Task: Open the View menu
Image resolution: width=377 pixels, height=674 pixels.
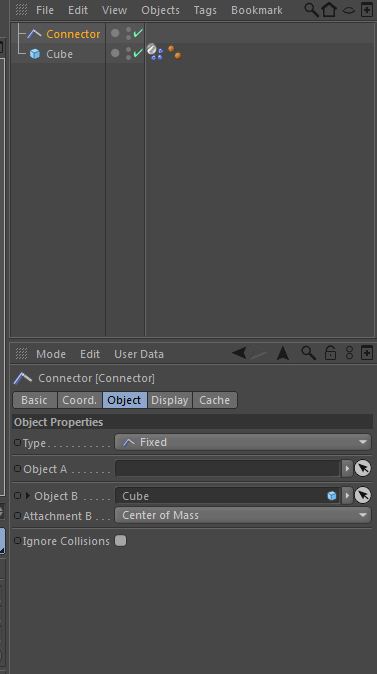Action: point(114,10)
